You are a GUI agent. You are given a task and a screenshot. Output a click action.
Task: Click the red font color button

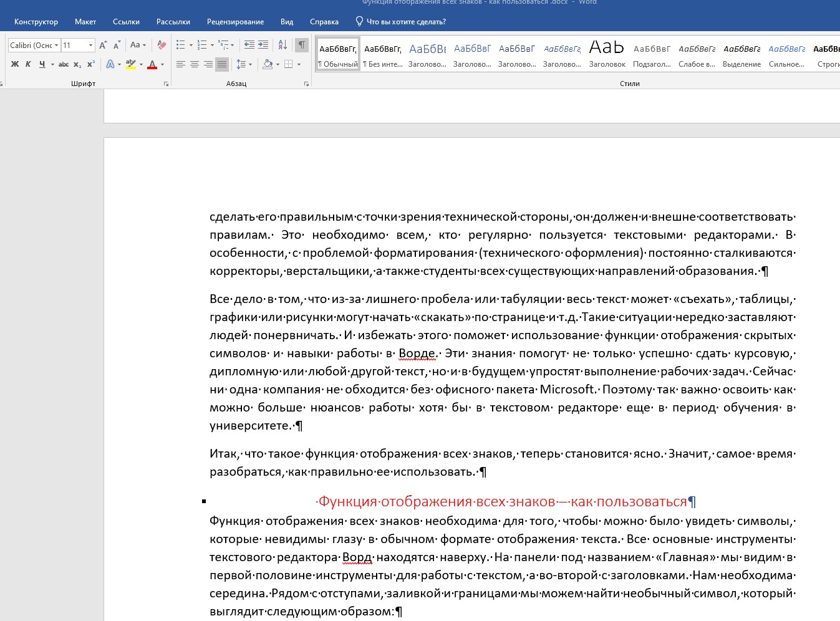(152, 64)
